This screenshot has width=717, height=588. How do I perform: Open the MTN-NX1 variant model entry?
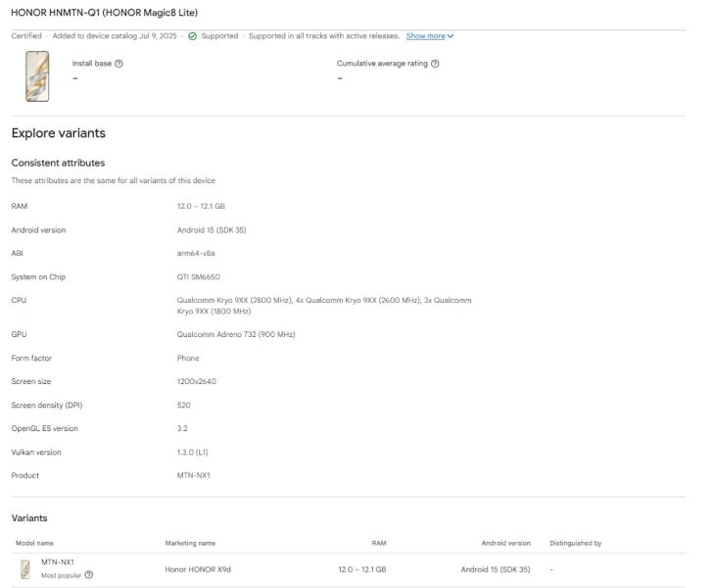58,563
